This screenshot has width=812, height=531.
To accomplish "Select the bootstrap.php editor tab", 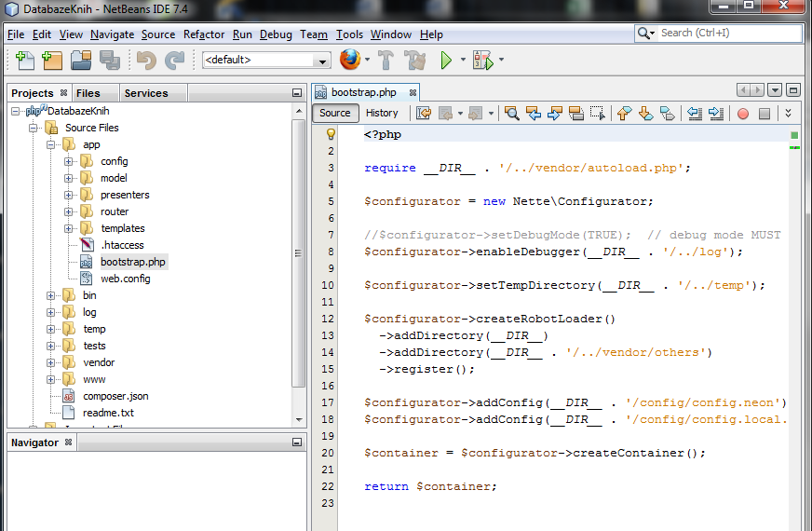I will pos(363,92).
